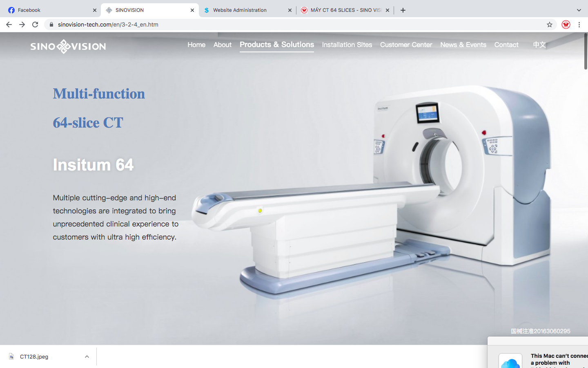Close the MÁY CT 64 SLICES tab
Image resolution: width=588 pixels, height=368 pixels.
(x=388, y=10)
